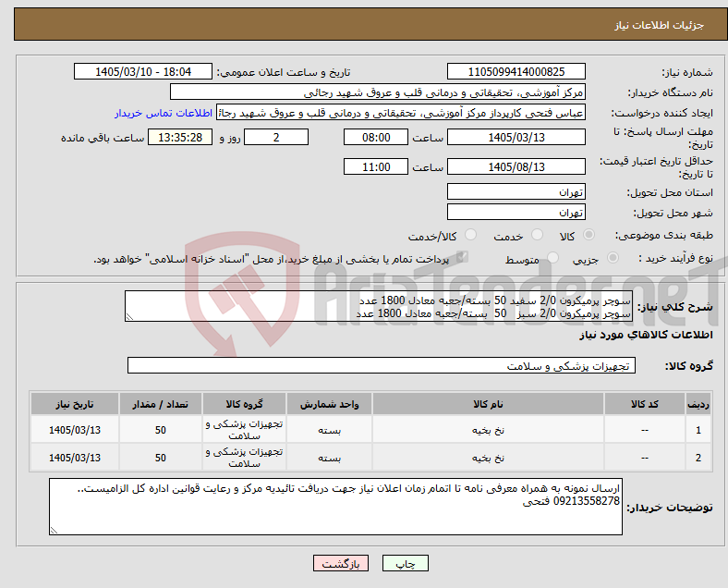Click the price validity date 1405/08/13 field
The image size is (728, 588).
tap(516, 166)
